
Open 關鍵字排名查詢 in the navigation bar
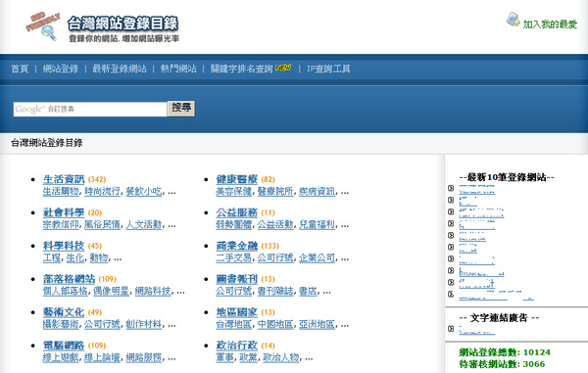(241, 69)
